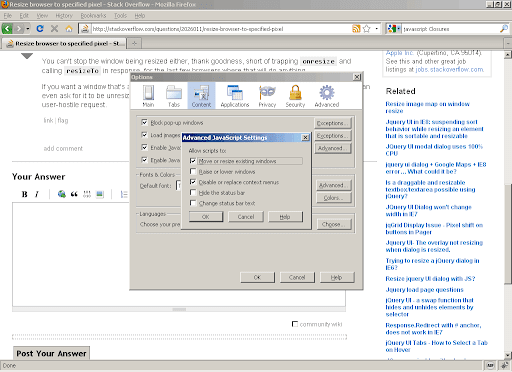Image resolution: width=512 pixels, height=372 pixels.
Task: Toggle Load images checkbox
Action: [144, 135]
